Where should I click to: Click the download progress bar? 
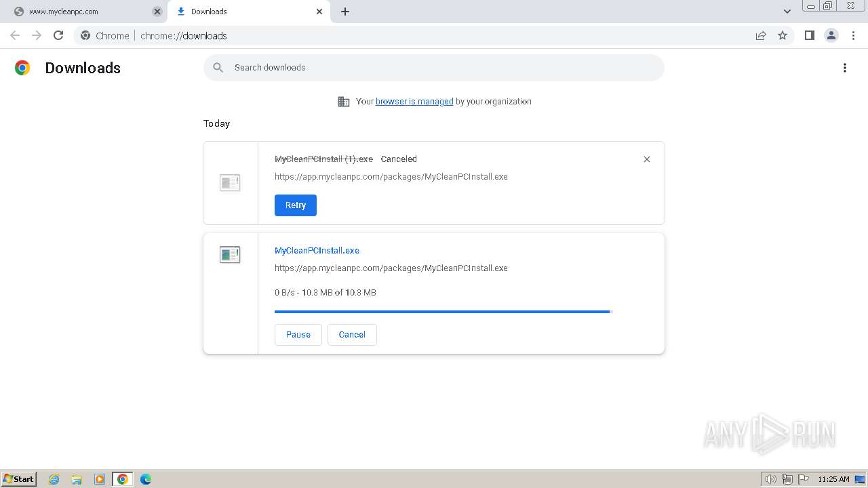click(443, 312)
